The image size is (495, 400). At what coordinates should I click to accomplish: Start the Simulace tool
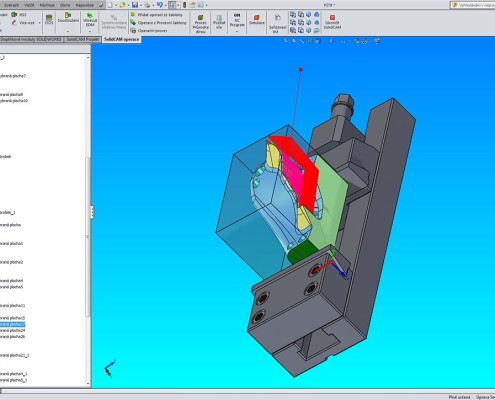point(257,20)
